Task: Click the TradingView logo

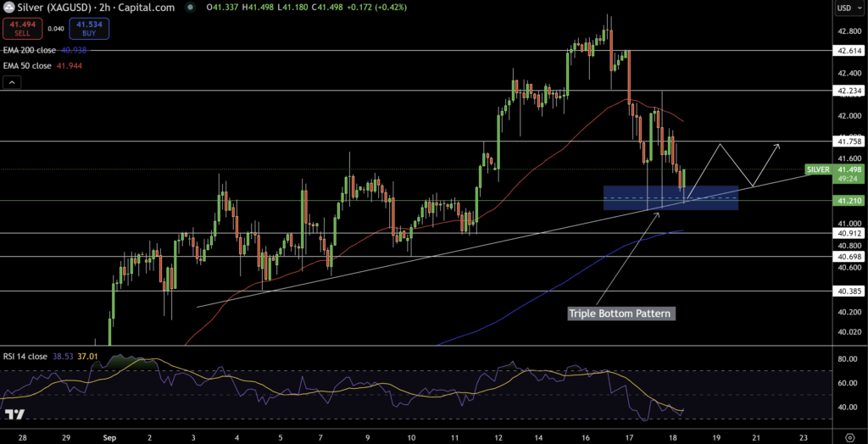Action: (14, 414)
